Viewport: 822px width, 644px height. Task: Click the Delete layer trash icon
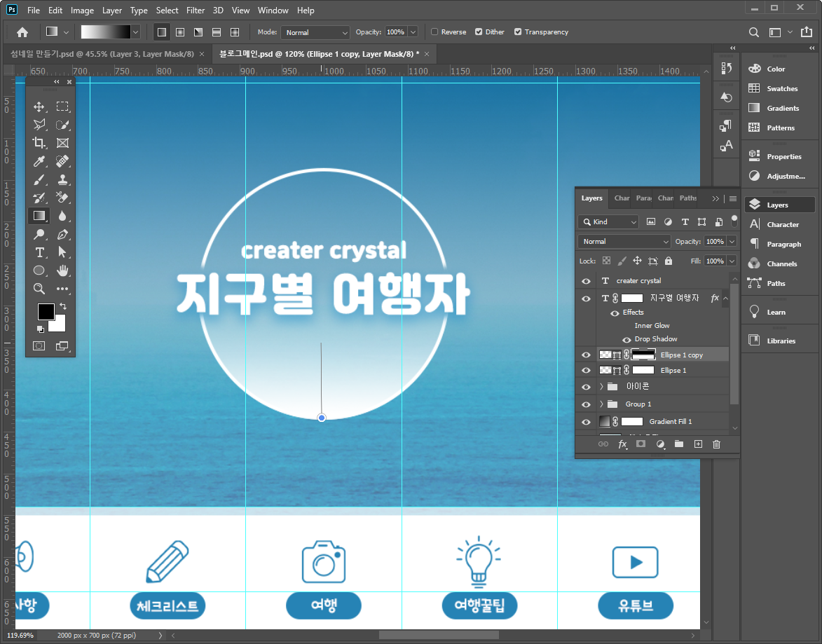717,444
